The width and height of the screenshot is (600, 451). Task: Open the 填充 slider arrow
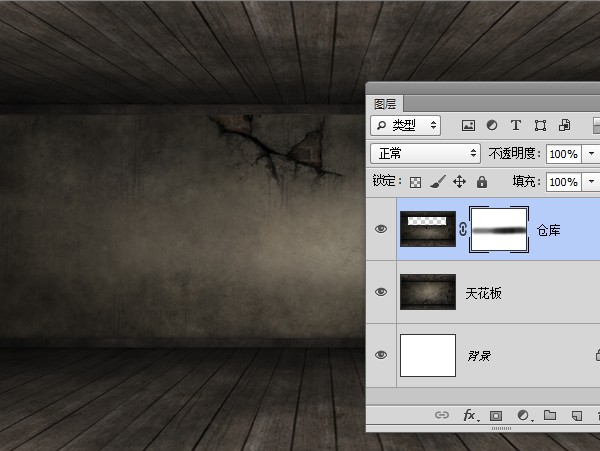click(x=591, y=182)
